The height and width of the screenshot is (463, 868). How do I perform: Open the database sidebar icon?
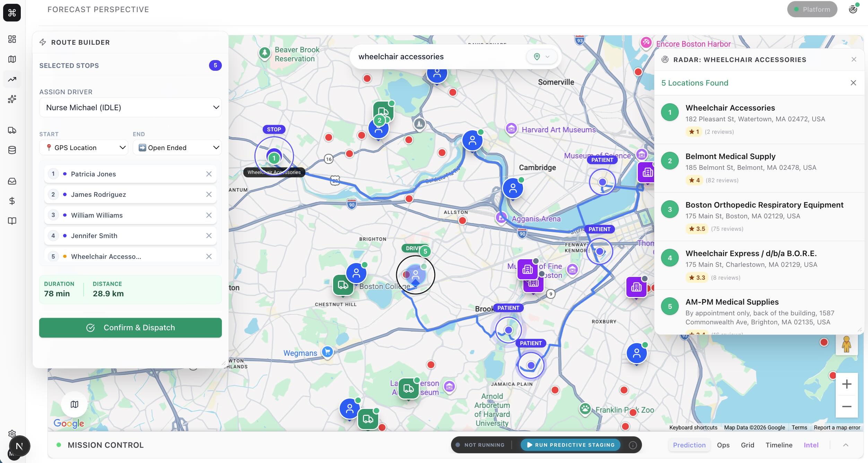coord(12,150)
